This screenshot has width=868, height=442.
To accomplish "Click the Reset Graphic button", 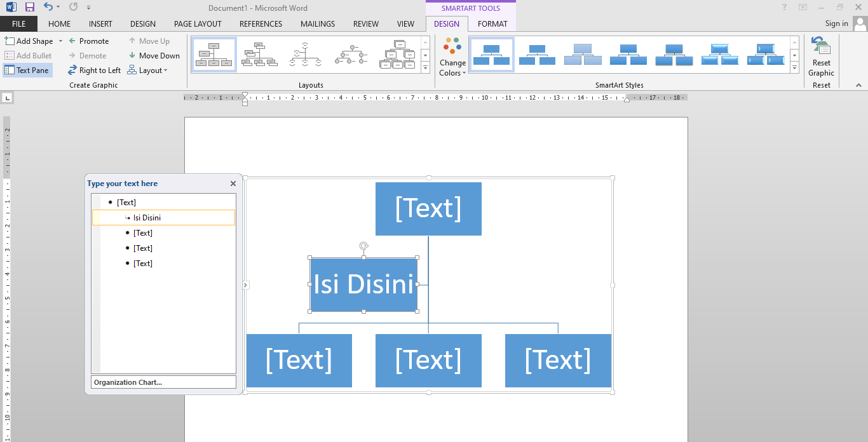I will pyautogui.click(x=821, y=57).
